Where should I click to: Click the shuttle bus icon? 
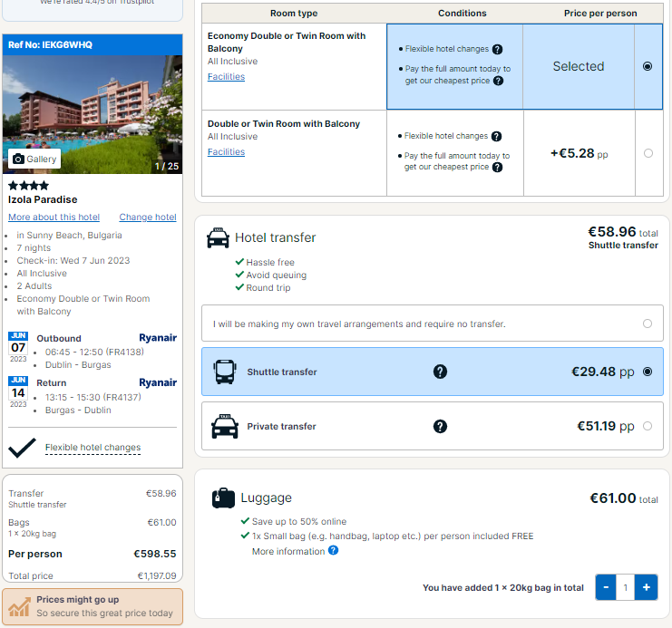pyautogui.click(x=225, y=372)
